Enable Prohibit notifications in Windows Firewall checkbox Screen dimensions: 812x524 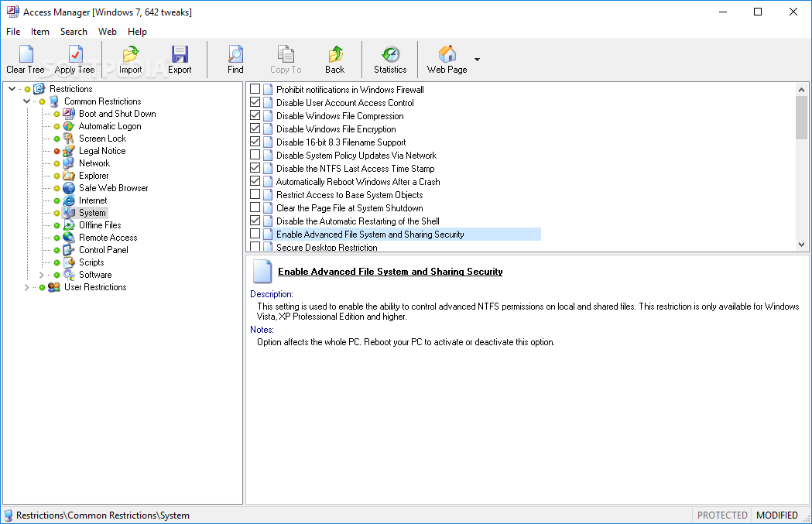(x=255, y=89)
